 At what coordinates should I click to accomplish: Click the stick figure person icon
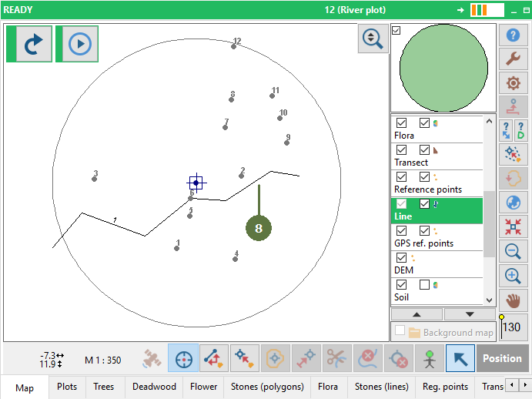[x=430, y=359]
